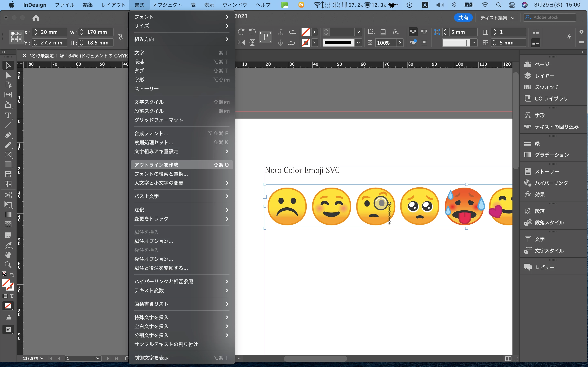Pick the Hand tool
This screenshot has height=367, width=588.
point(8,255)
